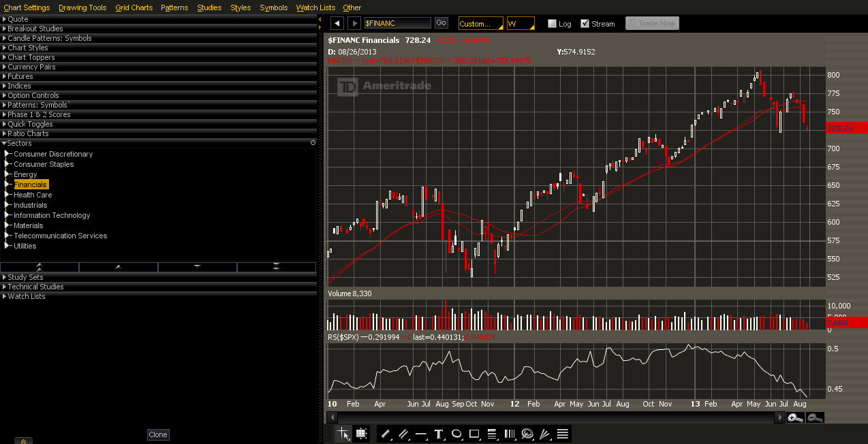Expand the Breakout Studies section
868x444 pixels.
coord(35,29)
